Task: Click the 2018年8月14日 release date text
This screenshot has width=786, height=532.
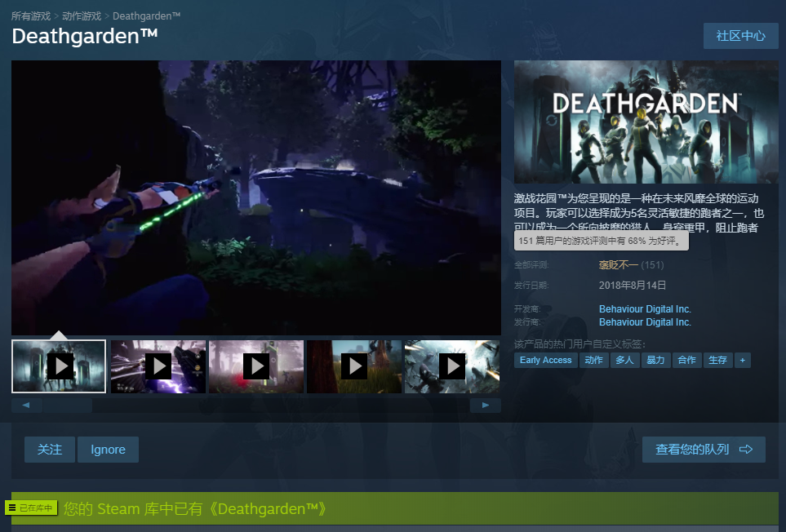Action: point(633,285)
